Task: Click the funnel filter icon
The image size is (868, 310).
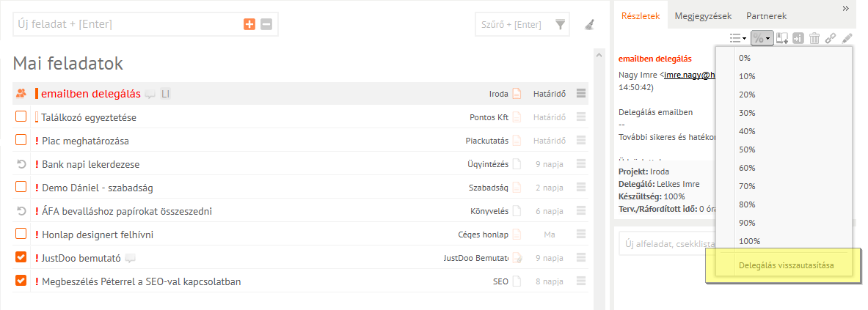Action: (561, 25)
